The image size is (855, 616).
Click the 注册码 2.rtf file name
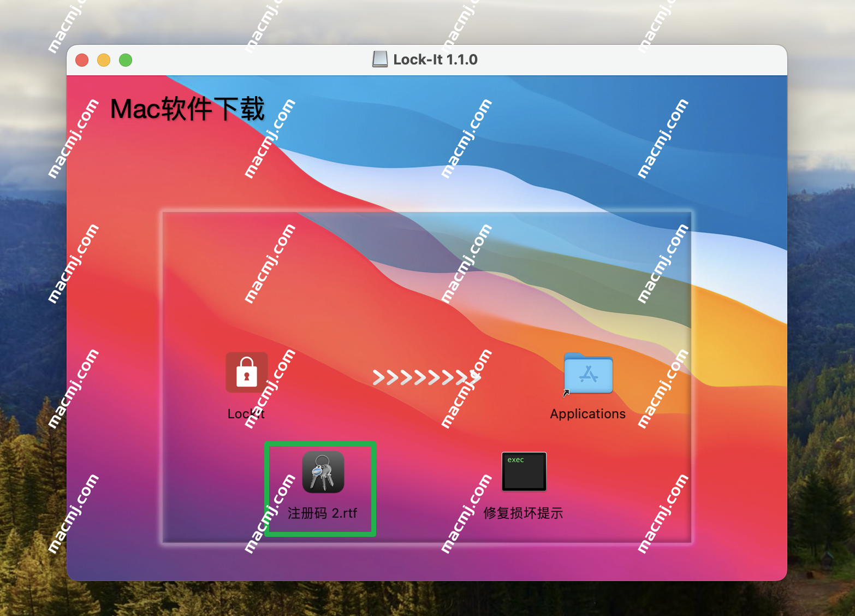(x=322, y=513)
